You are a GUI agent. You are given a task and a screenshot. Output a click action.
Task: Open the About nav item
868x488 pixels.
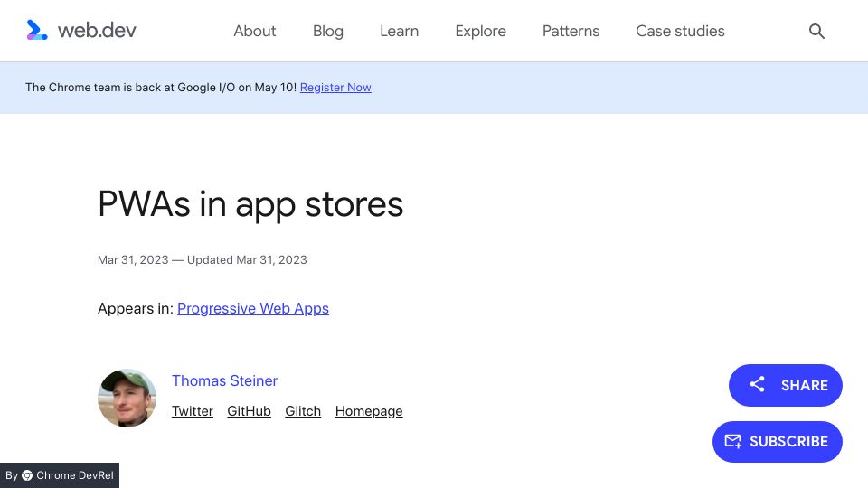pos(255,31)
